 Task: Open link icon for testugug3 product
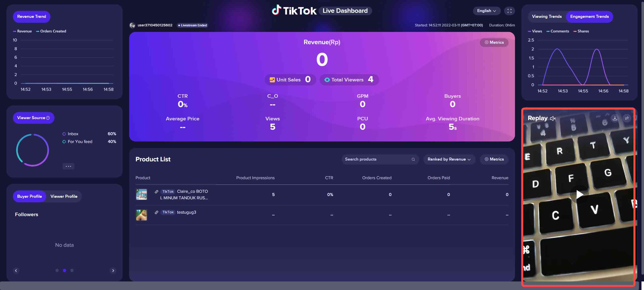coord(156,212)
